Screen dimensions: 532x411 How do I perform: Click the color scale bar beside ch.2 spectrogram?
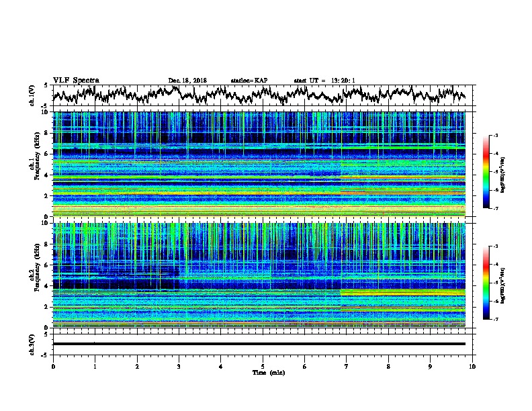point(486,283)
